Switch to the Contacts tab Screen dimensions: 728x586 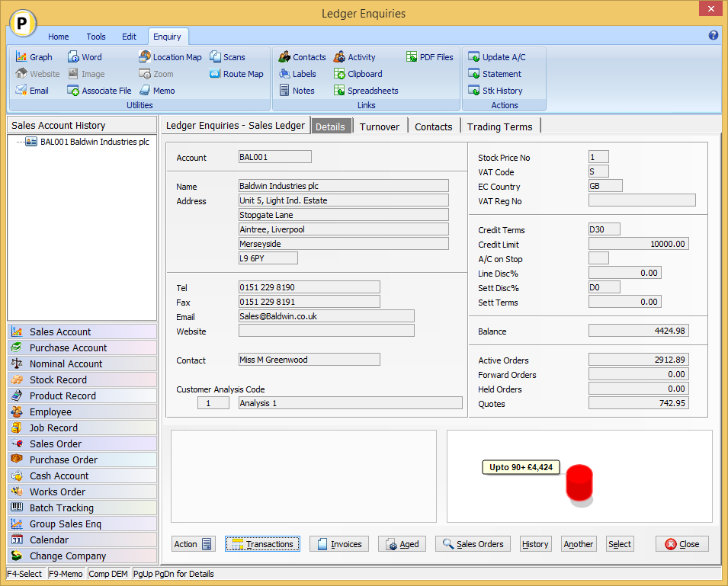point(433,126)
